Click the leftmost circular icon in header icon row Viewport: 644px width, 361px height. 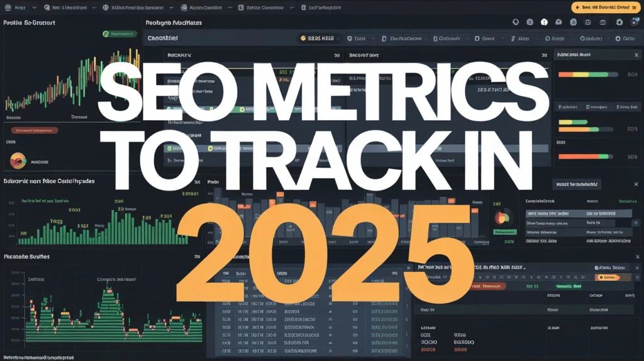(x=516, y=22)
